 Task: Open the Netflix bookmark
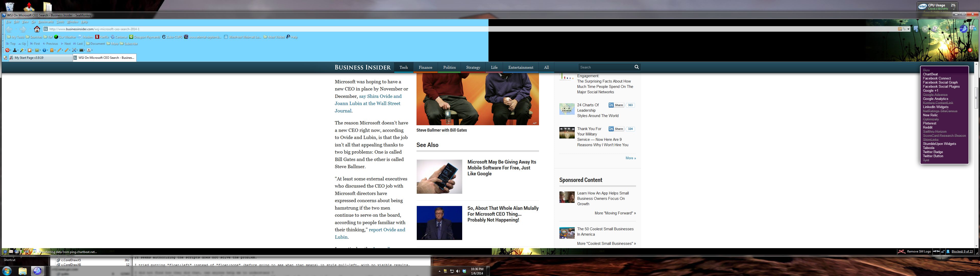point(102,37)
